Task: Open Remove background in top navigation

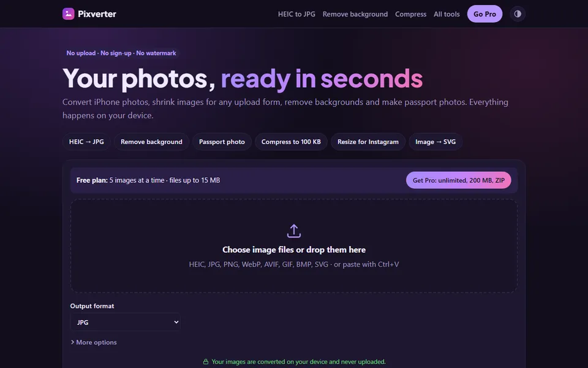Action: (x=355, y=14)
